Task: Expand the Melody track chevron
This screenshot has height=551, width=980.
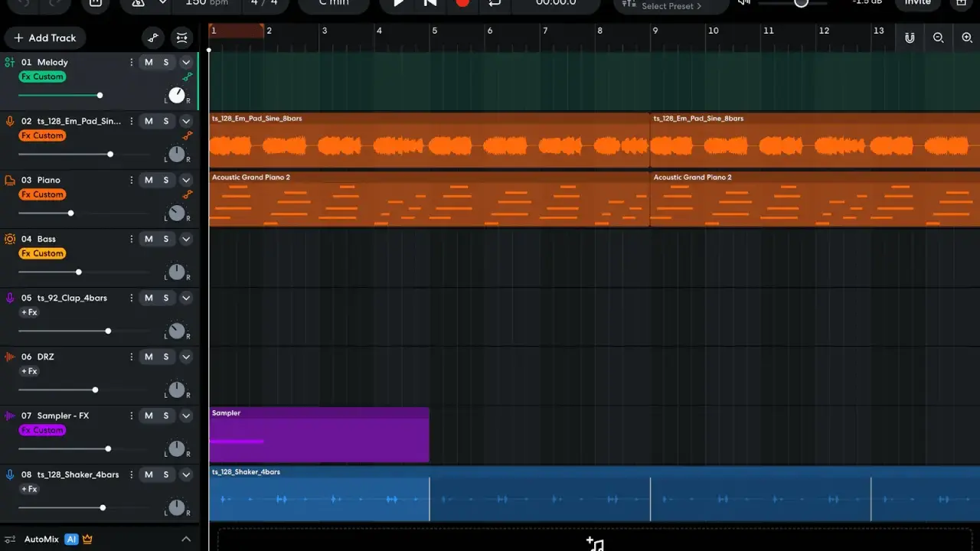Action: (186, 62)
